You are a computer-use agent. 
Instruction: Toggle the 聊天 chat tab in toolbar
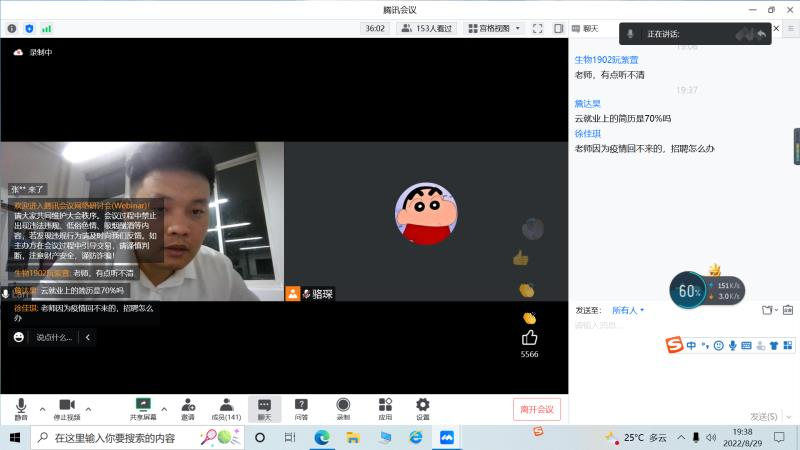264,407
